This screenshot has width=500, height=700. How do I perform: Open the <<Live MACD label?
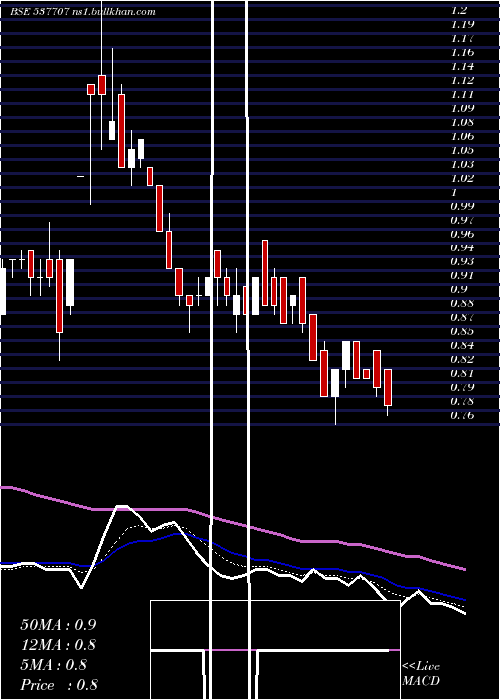tap(421, 674)
